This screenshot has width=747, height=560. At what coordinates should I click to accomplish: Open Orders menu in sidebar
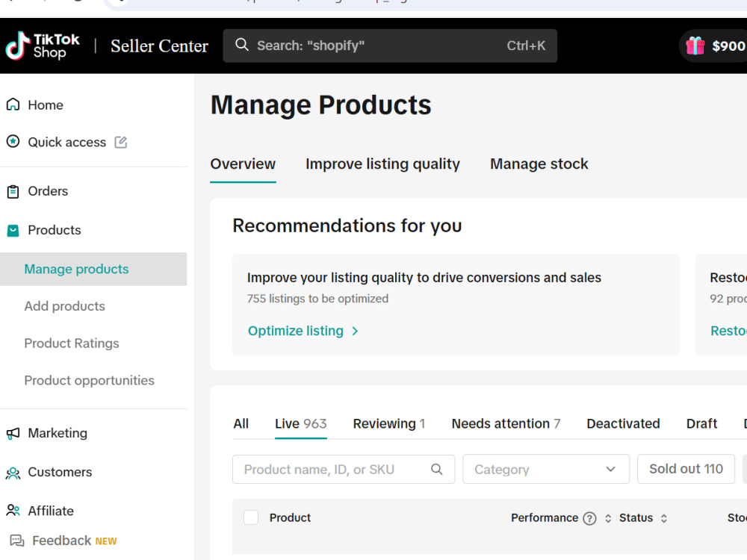(48, 191)
